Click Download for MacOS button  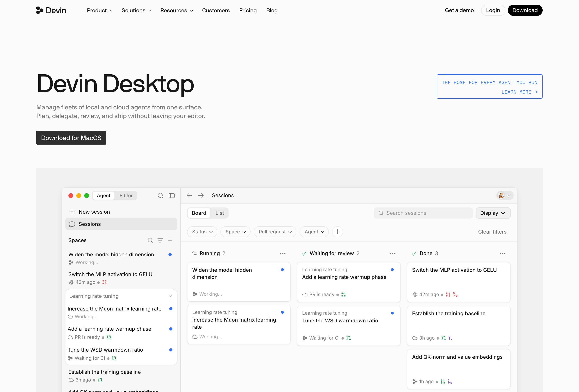point(71,138)
